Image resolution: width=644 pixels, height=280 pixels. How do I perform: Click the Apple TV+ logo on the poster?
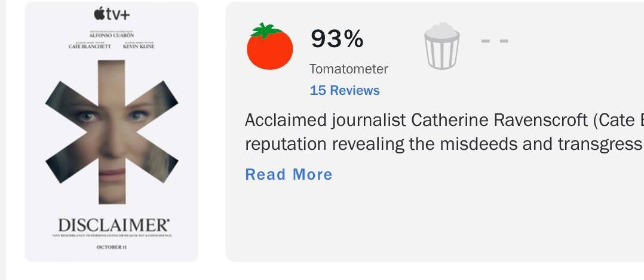pos(112,13)
